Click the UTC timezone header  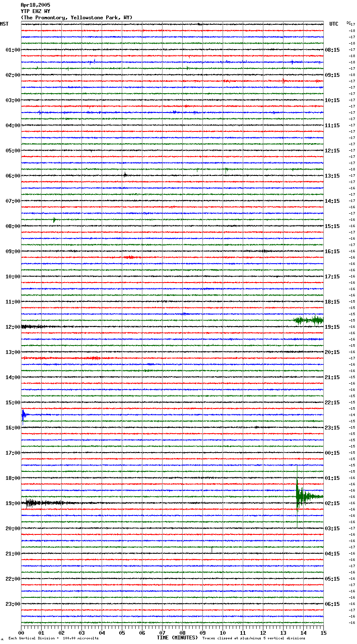[334, 24]
